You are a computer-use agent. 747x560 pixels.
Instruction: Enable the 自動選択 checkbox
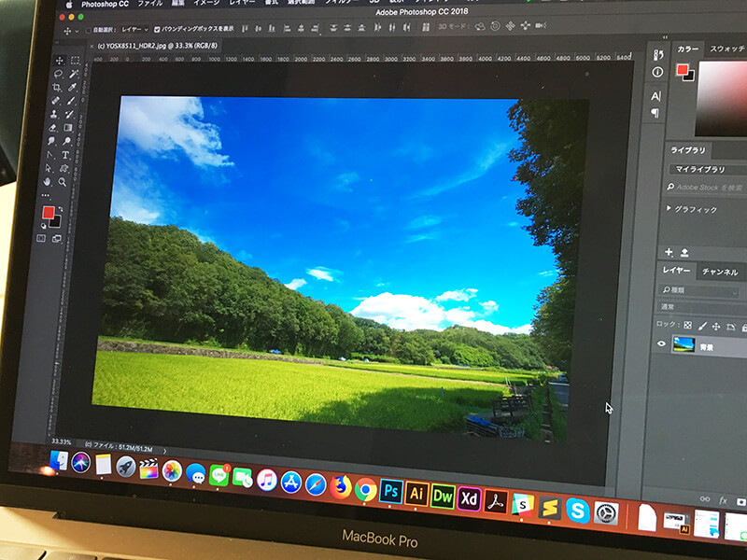(88, 31)
